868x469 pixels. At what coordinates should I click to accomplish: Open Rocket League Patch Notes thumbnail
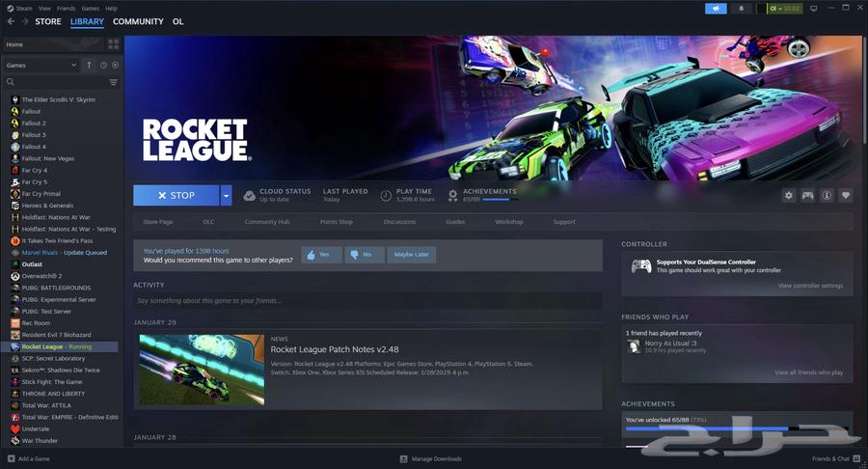tap(202, 370)
